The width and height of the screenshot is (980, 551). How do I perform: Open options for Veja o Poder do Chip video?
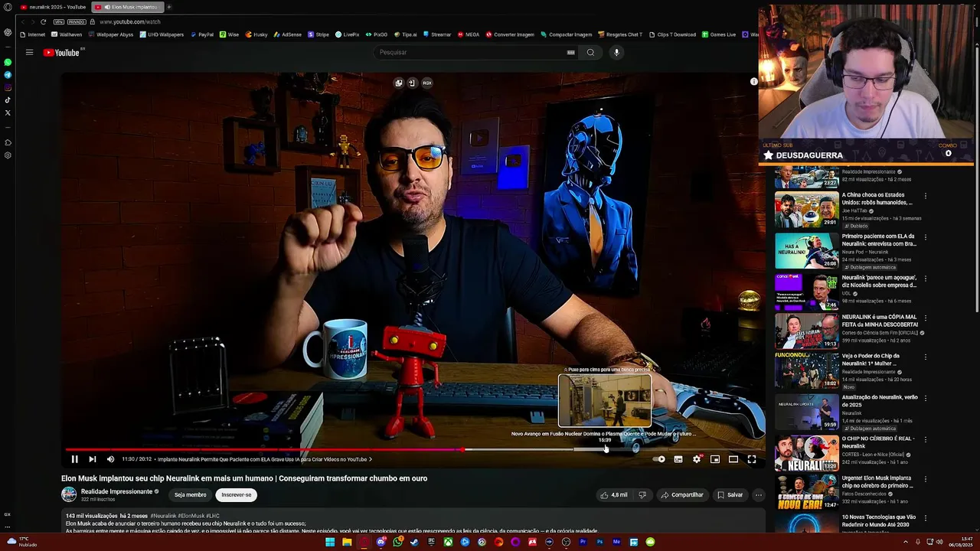click(x=925, y=357)
